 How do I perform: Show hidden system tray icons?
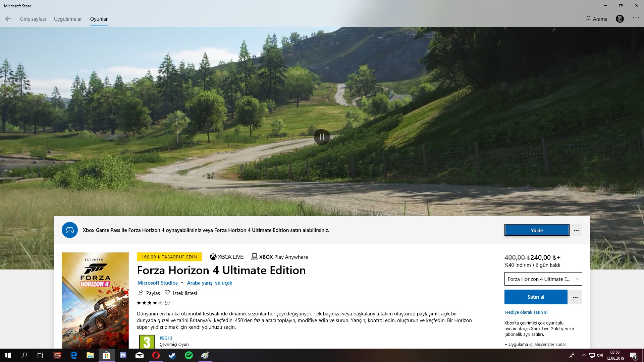click(584, 355)
